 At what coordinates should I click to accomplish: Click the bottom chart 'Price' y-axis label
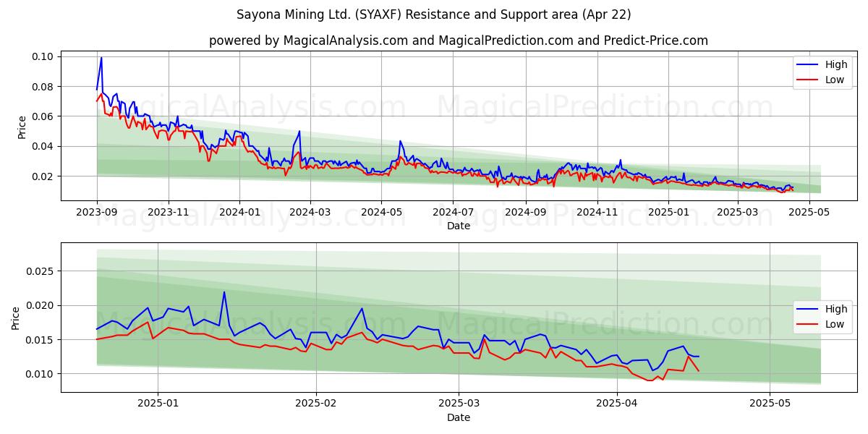(x=16, y=318)
